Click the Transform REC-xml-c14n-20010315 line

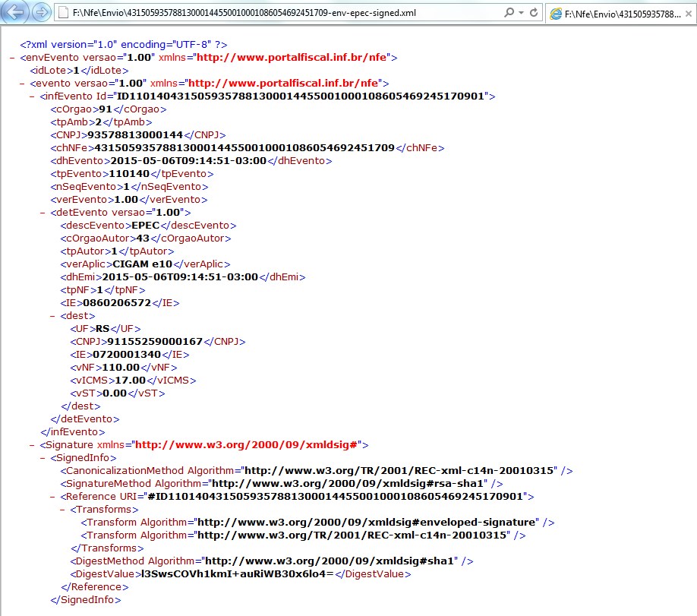coord(303,535)
